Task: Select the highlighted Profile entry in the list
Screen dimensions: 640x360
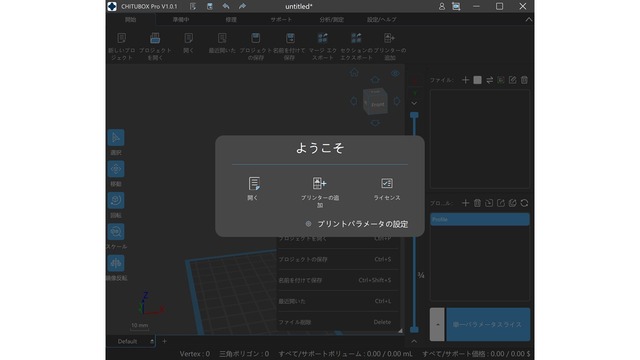Action: 480,219
